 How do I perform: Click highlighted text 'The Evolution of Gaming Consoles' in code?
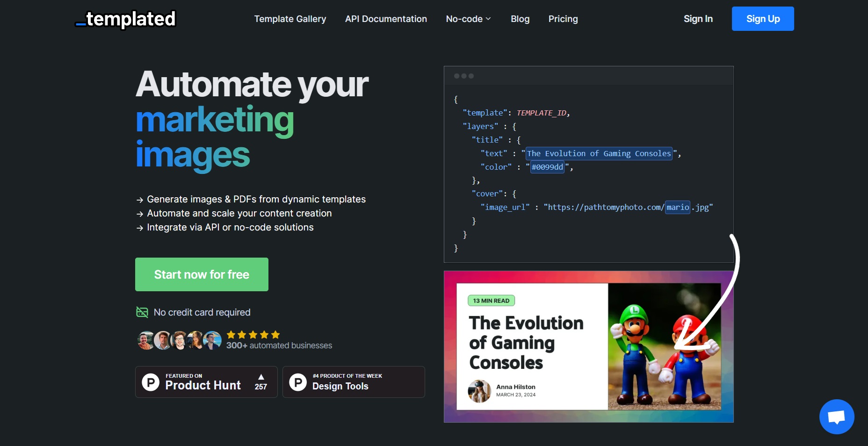pos(599,153)
